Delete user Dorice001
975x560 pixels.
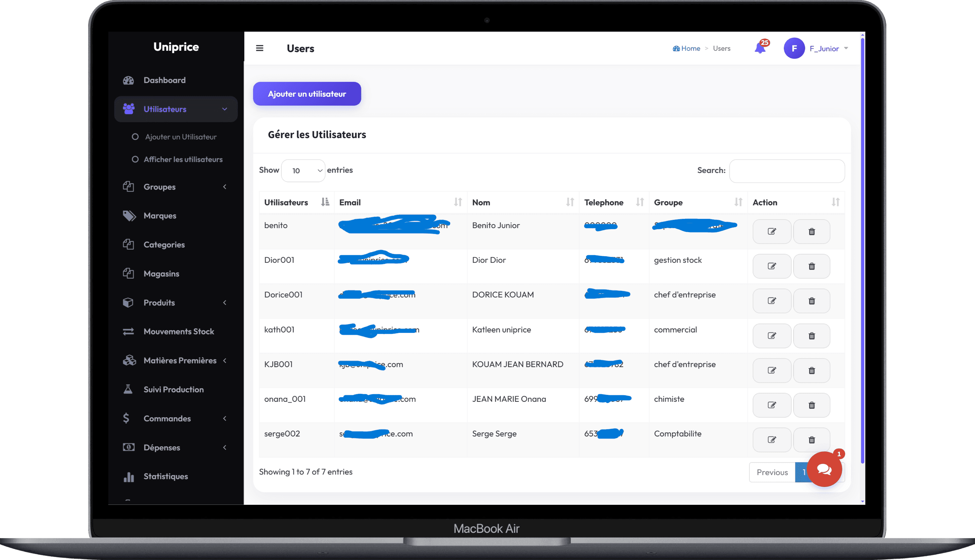coord(812,301)
